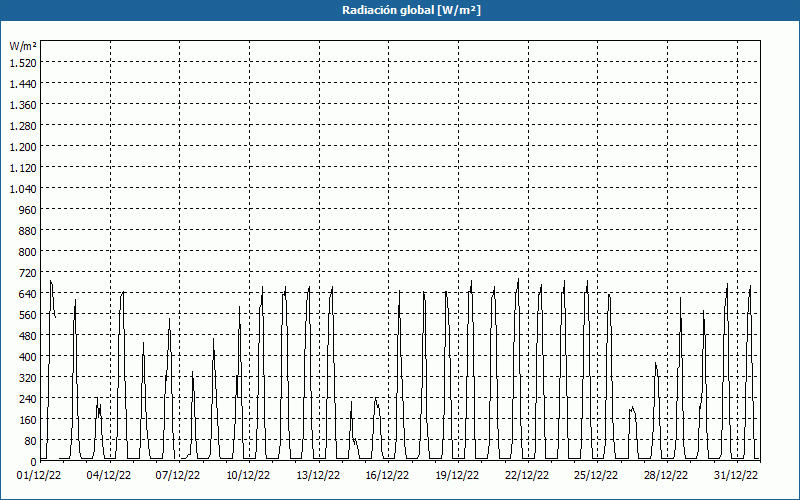Click the 1.120 y-axis value

pyautogui.click(x=23, y=167)
